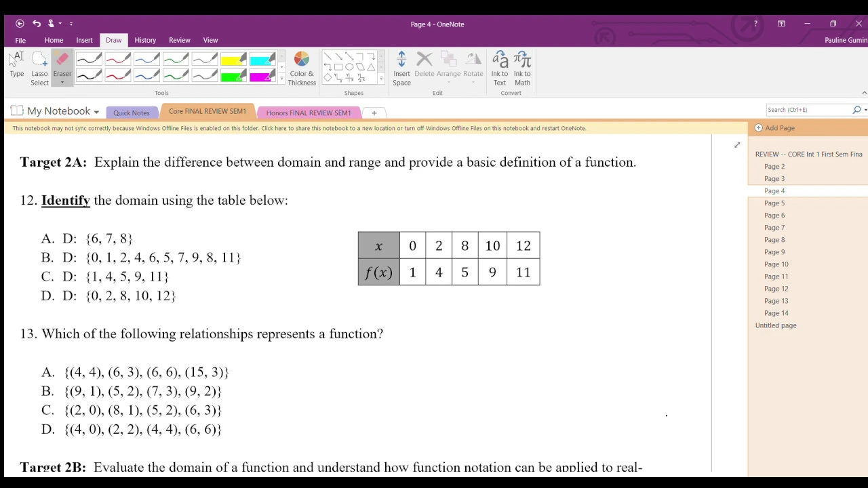Pick the red pen in bottom row
The width and height of the screenshot is (868, 488).
pyautogui.click(x=117, y=76)
